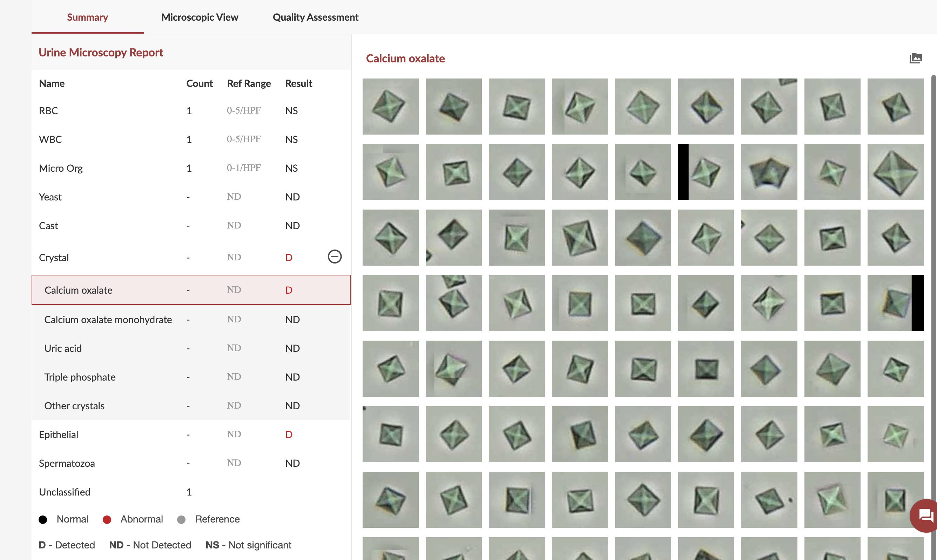Click the Micro Org ref range 0-1/HPF

coord(243,168)
